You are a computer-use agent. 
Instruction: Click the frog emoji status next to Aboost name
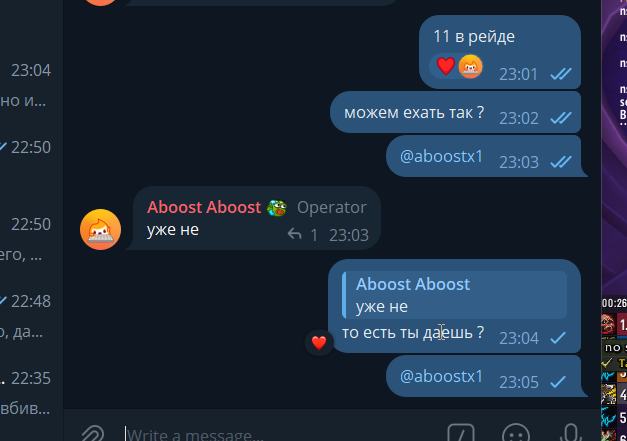pos(278,208)
